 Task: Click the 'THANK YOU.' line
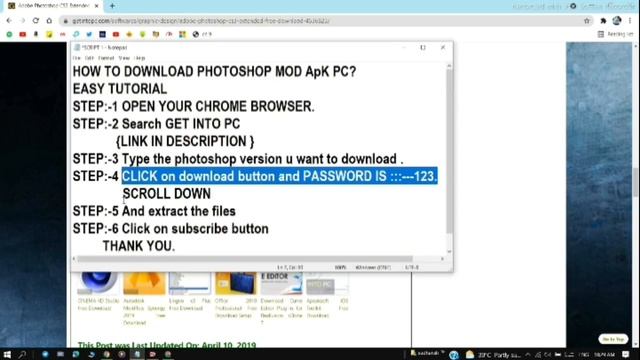[x=139, y=246]
